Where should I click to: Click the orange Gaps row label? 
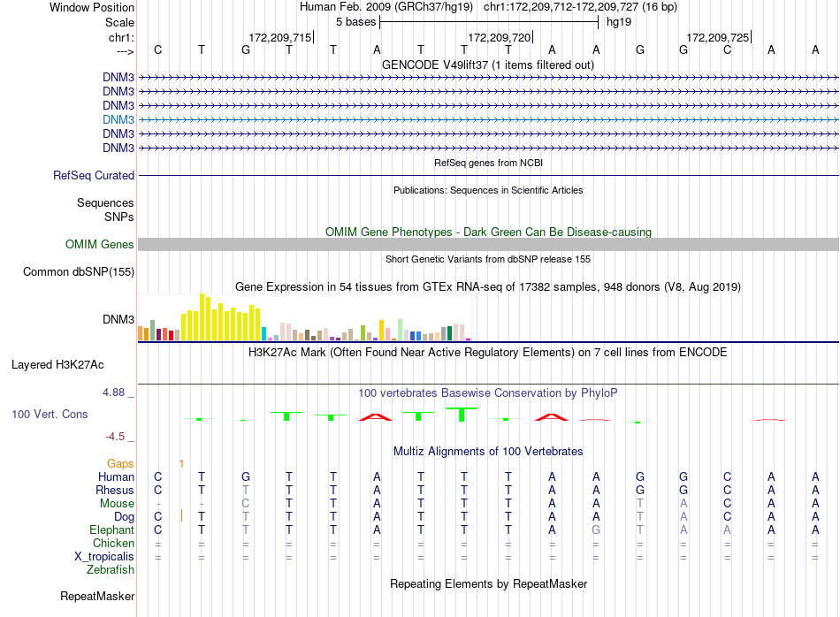pyautogui.click(x=120, y=464)
